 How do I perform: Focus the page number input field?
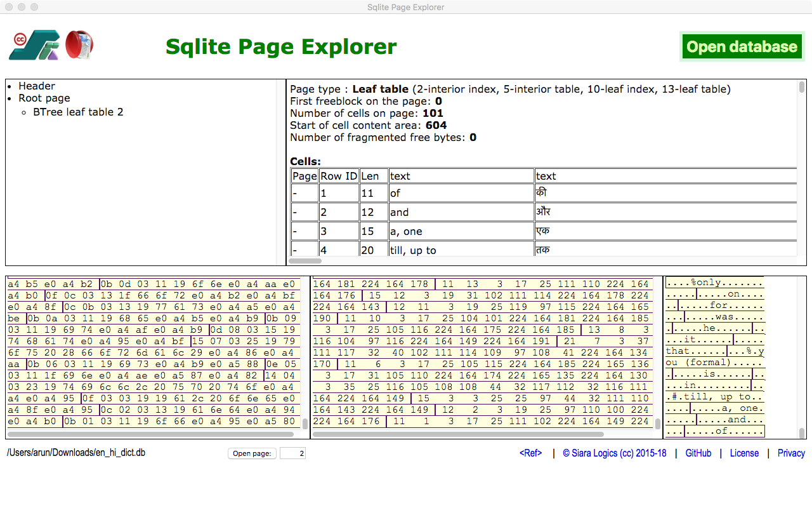tap(292, 453)
